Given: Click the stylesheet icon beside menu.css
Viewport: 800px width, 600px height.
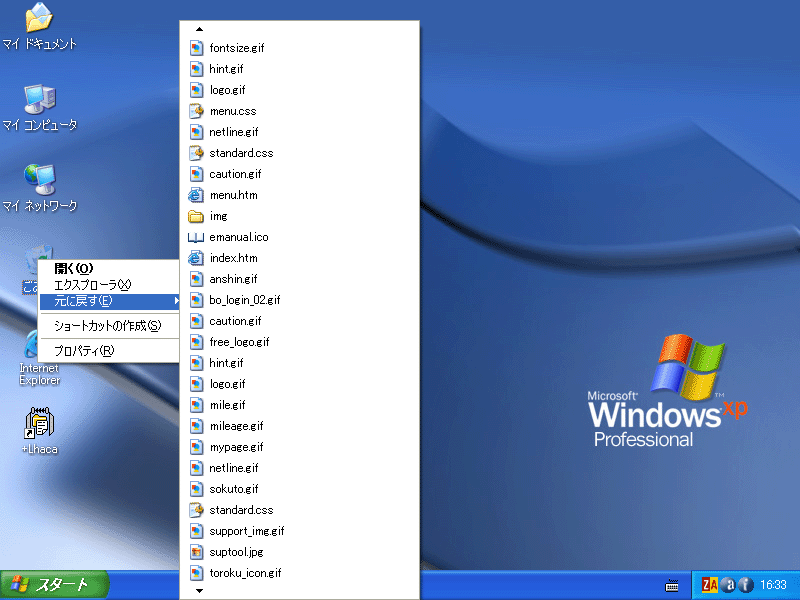Looking at the screenshot, I should [x=196, y=111].
